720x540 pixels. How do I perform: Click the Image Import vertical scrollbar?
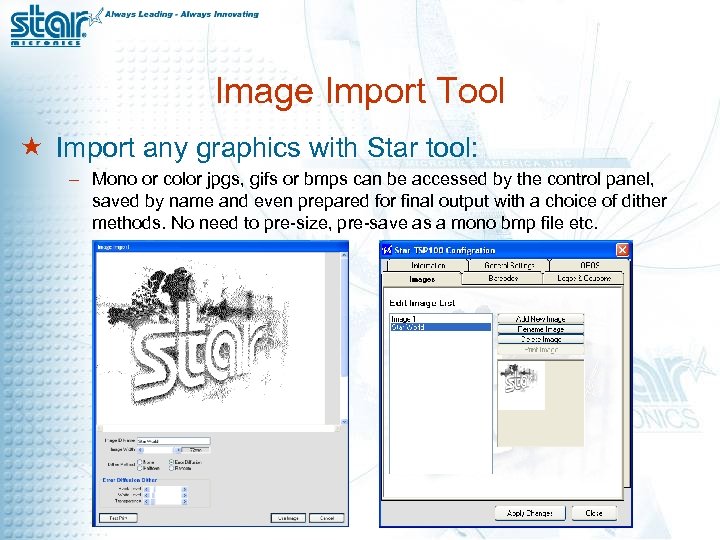[344, 338]
